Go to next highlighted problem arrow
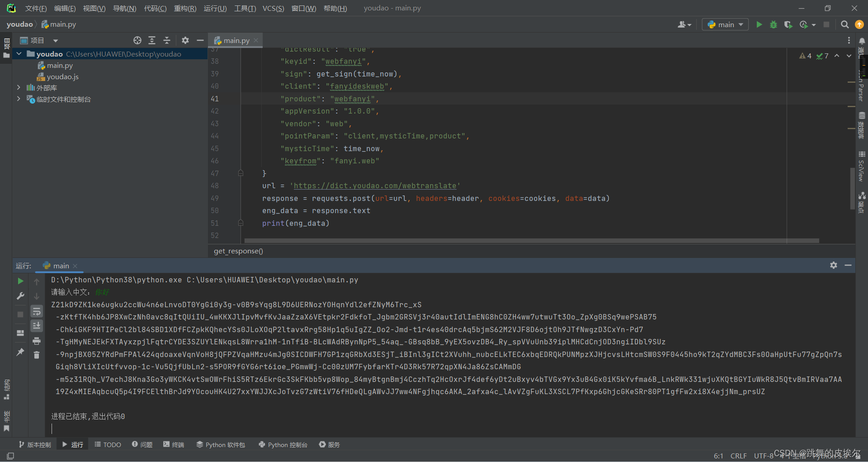The image size is (868, 462). coord(849,56)
